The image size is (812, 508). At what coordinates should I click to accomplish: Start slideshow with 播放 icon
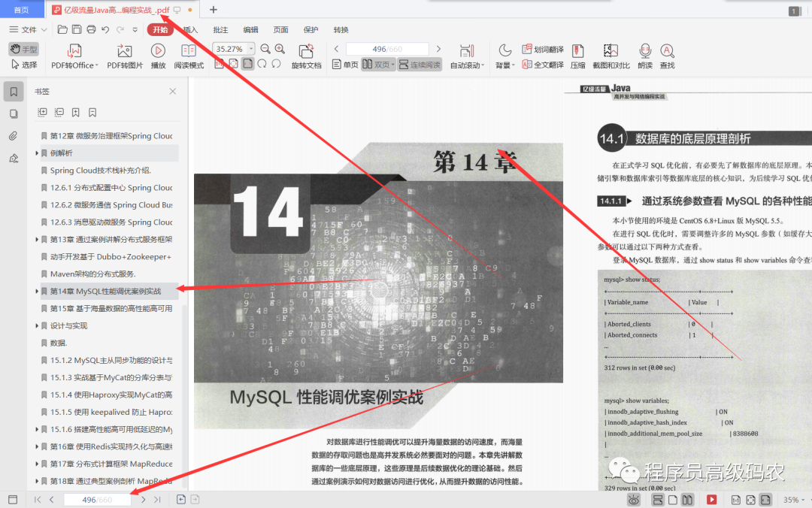(158, 56)
